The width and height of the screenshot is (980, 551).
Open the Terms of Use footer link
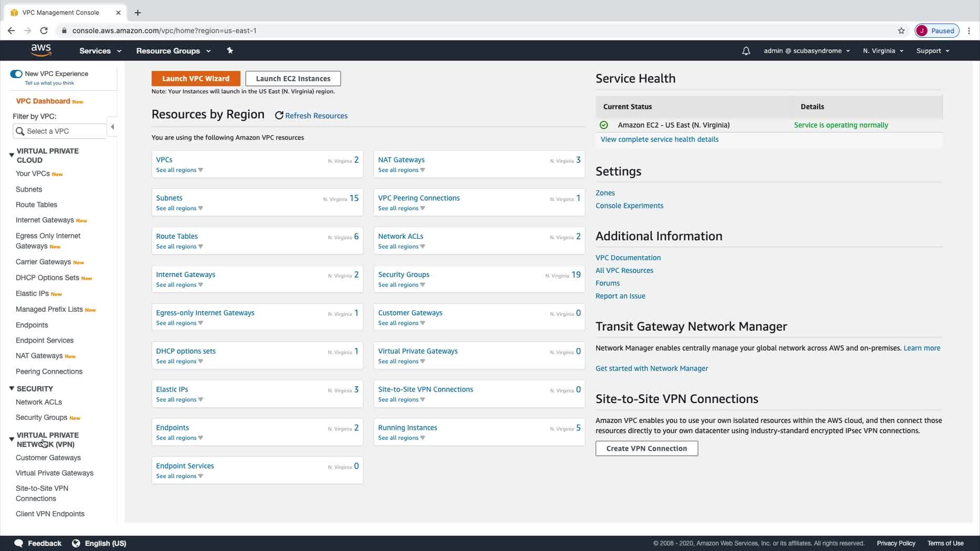(945, 543)
